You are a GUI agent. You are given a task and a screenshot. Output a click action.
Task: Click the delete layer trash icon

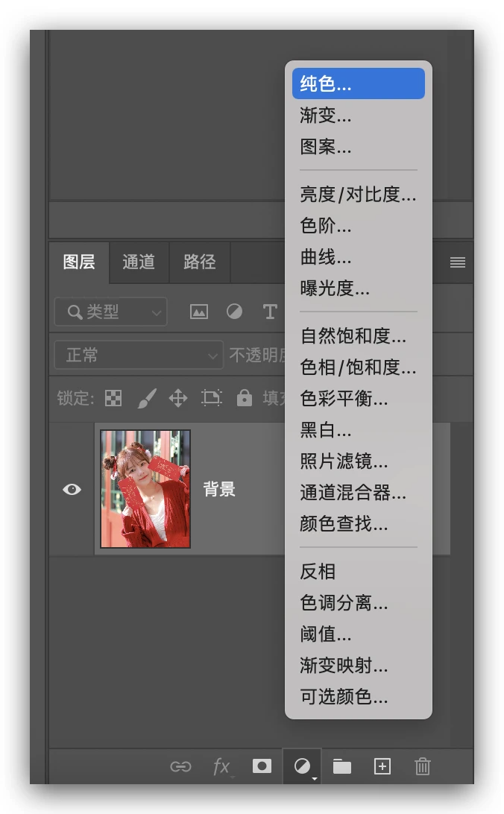(423, 766)
